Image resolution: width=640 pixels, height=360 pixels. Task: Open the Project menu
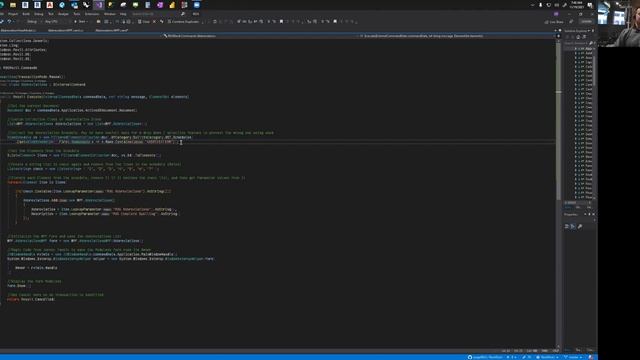[13, 14]
